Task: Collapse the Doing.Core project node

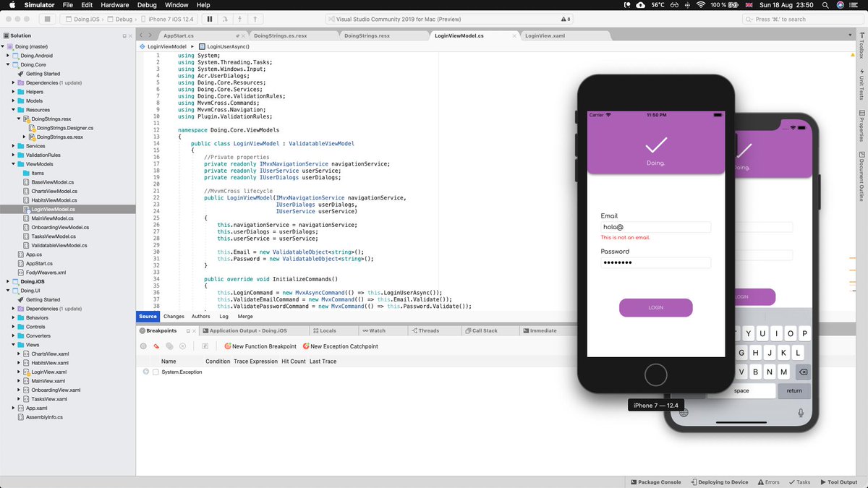Action: coord(7,64)
